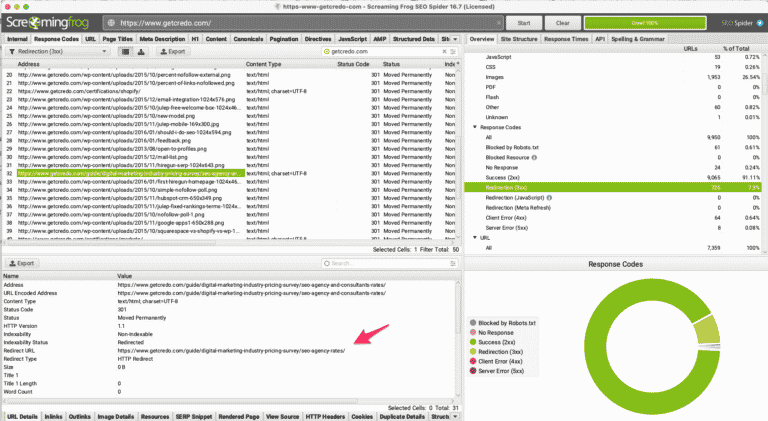This screenshot has height=421, width=768.
Task: Clear the getcredo.com search filter
Action: click(x=444, y=51)
